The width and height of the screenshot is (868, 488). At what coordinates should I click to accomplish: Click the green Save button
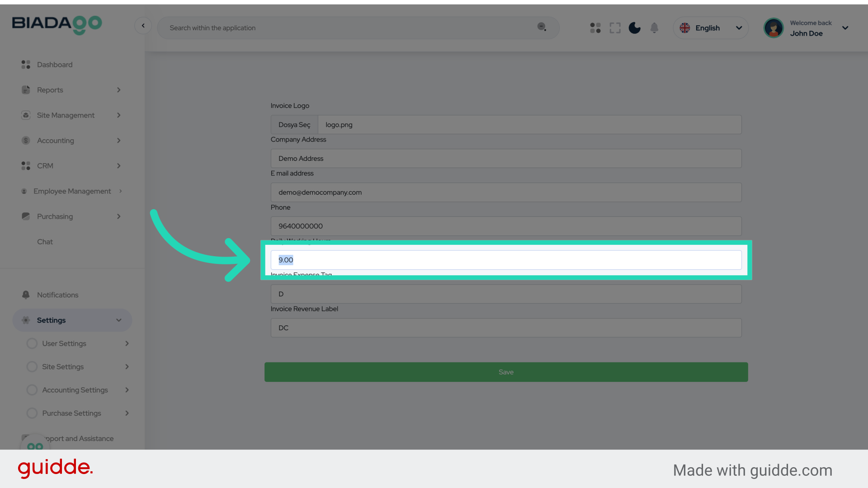[x=506, y=372]
